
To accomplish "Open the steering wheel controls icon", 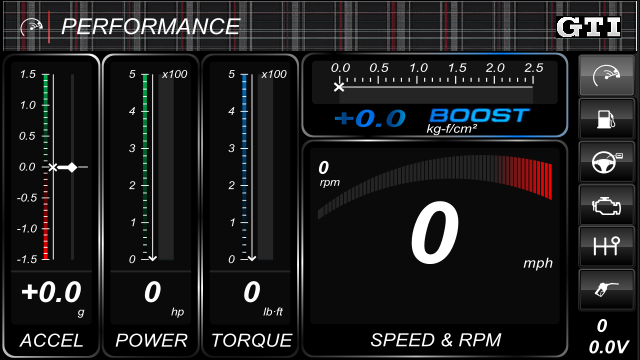I will [x=607, y=162].
